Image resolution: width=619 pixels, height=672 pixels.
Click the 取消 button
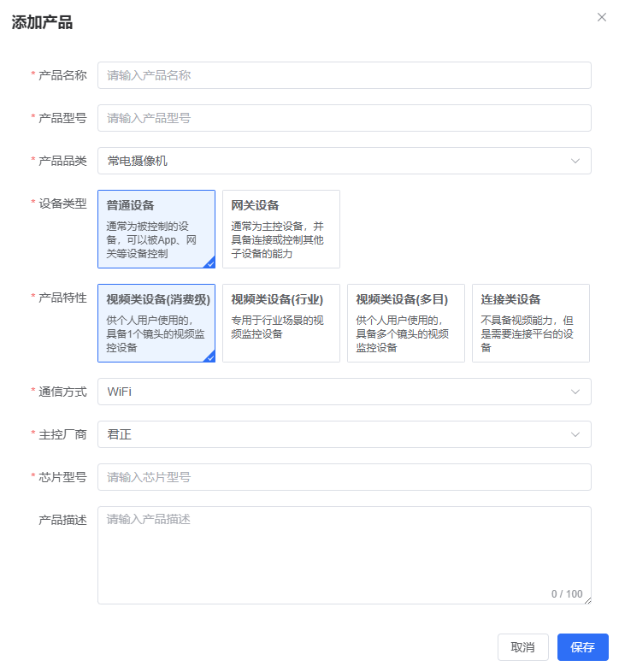523,647
